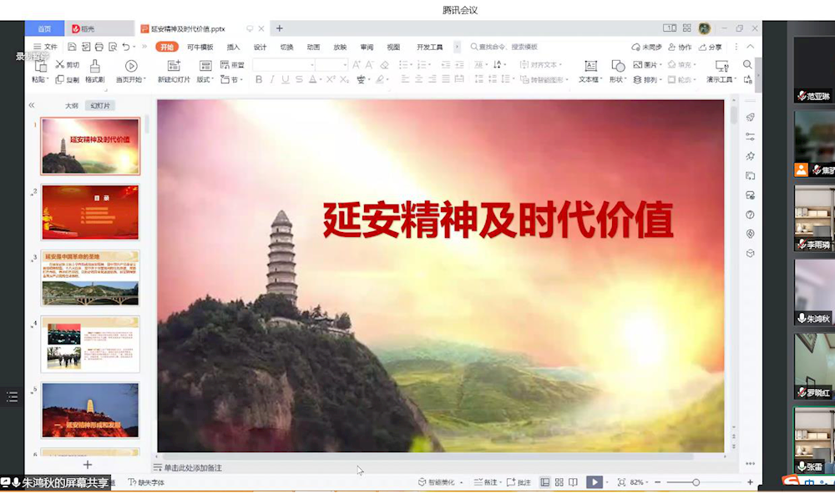
Task: Click the 未同步 sync status button
Action: pos(646,47)
